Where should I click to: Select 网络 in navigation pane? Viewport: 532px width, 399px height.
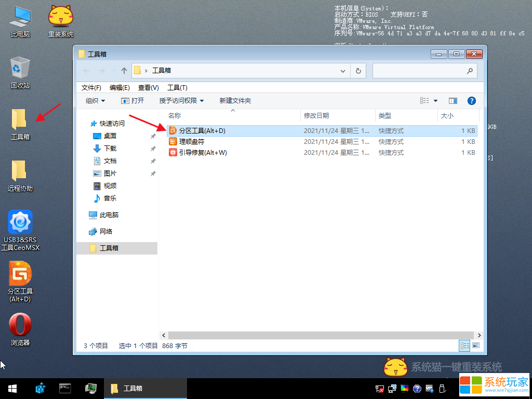100,231
